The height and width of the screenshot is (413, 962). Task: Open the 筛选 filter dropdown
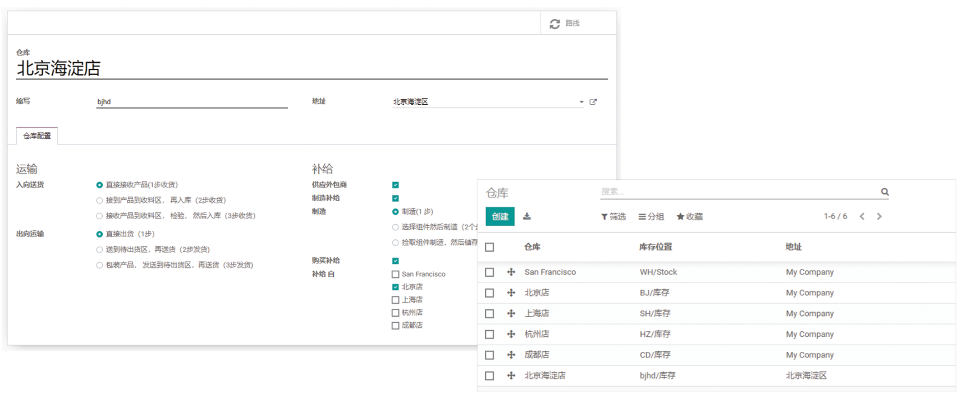pos(613,216)
